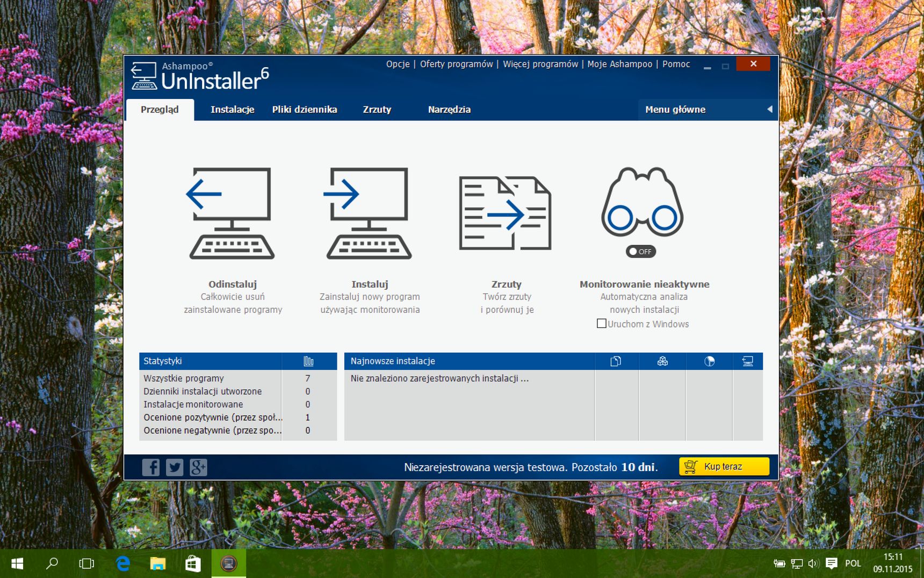Click the Odinstaluj computer icon
Viewport: 924px width, 578px height.
pyautogui.click(x=232, y=213)
